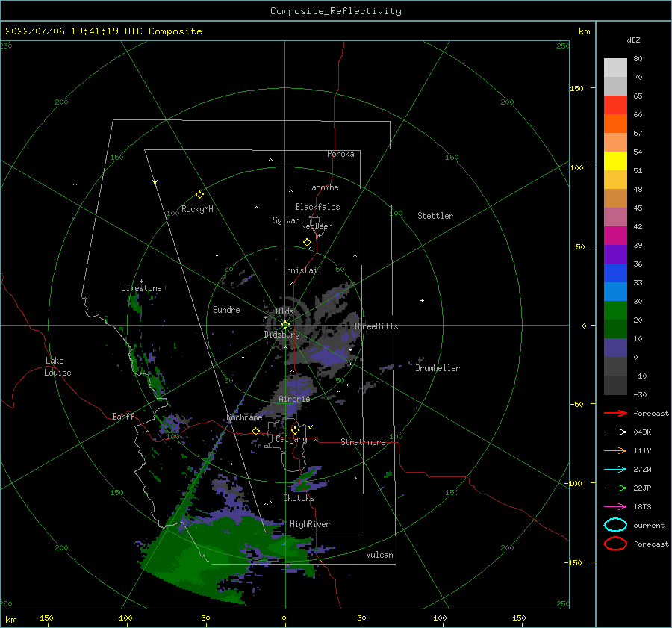Click the Stettler town label
This screenshot has width=672, height=628.
coord(435,216)
